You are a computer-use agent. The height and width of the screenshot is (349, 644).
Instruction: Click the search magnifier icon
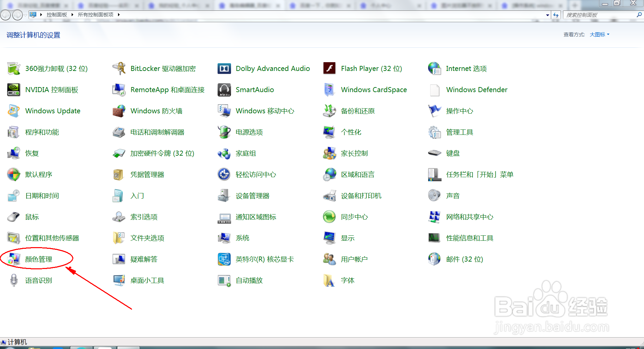tap(639, 15)
